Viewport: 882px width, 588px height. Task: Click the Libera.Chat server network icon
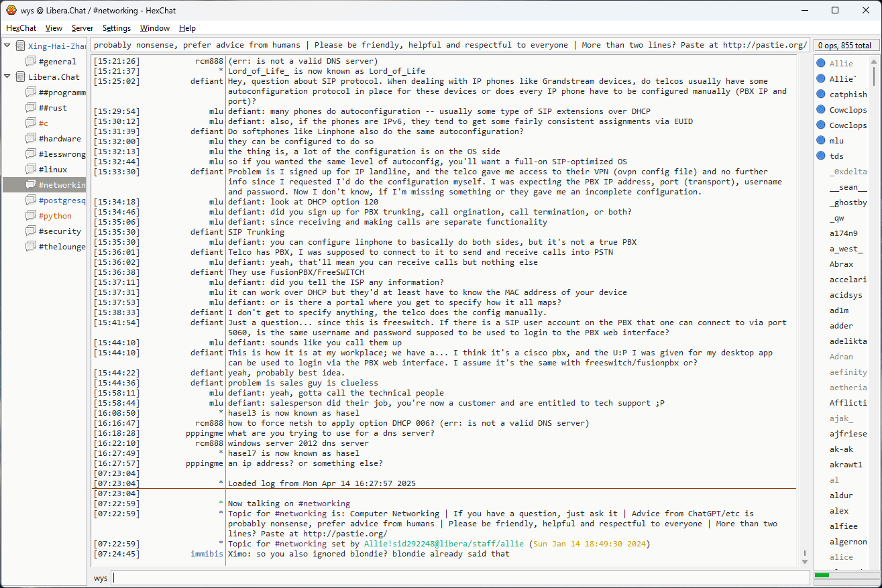pos(20,77)
